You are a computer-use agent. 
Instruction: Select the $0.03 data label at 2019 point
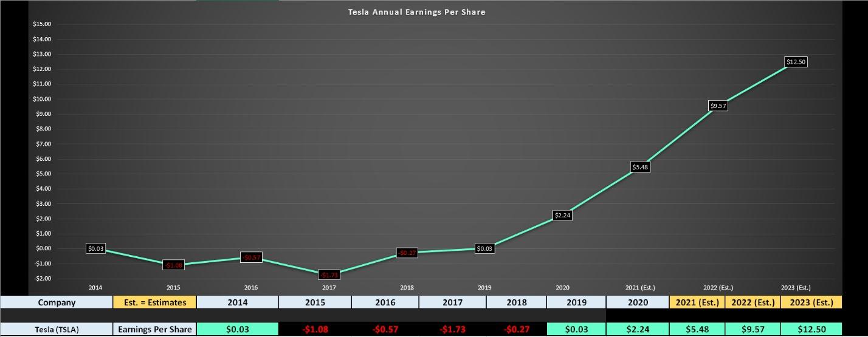point(484,248)
